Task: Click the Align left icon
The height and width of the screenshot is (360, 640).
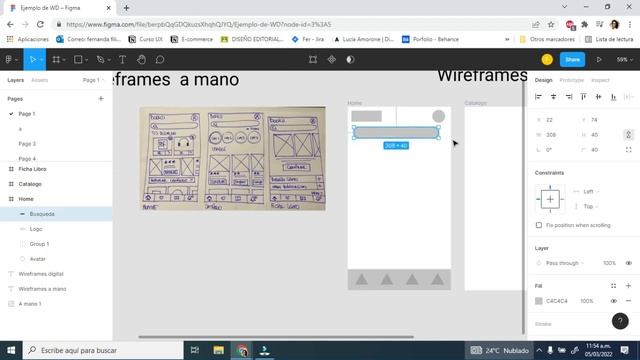Action: click(x=538, y=97)
